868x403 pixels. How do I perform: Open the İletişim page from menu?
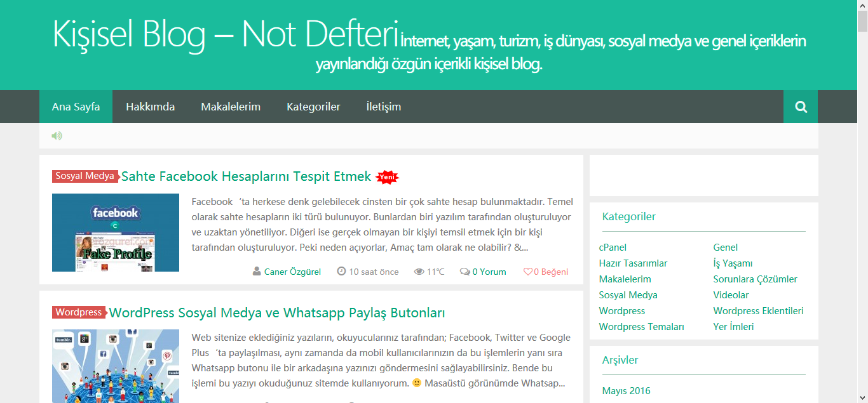[x=384, y=107]
